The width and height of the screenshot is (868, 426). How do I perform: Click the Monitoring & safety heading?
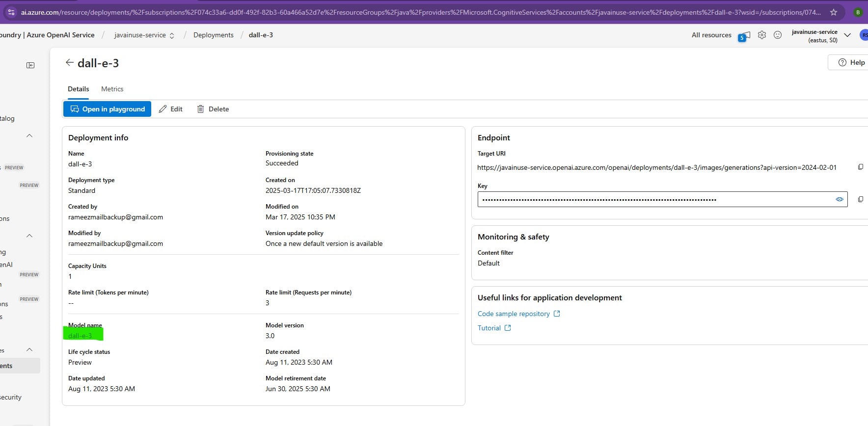tap(514, 237)
